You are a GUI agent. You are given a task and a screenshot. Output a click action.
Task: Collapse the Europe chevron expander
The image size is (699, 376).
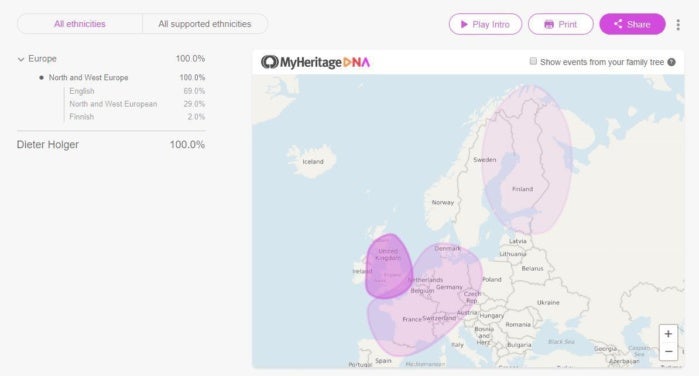[21, 59]
